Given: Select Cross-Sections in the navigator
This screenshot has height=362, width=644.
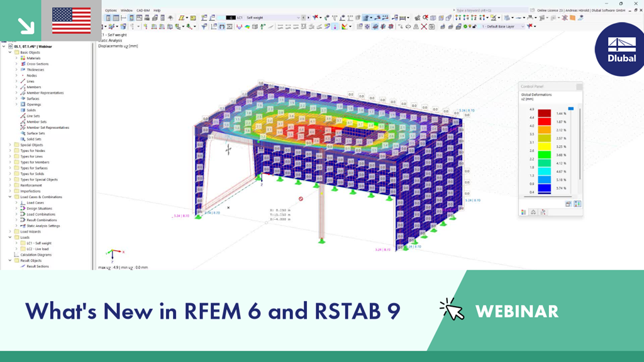Looking at the screenshot, I should pyautogui.click(x=37, y=64).
